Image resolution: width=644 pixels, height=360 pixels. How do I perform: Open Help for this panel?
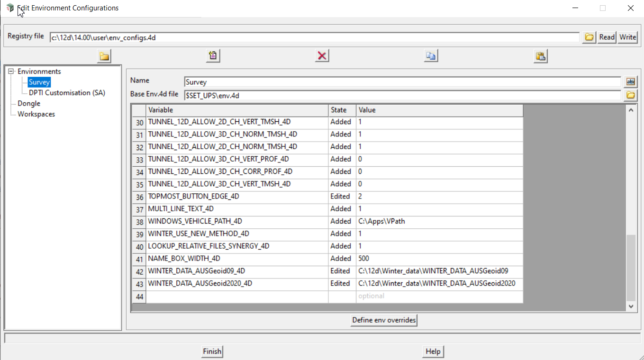pyautogui.click(x=433, y=351)
